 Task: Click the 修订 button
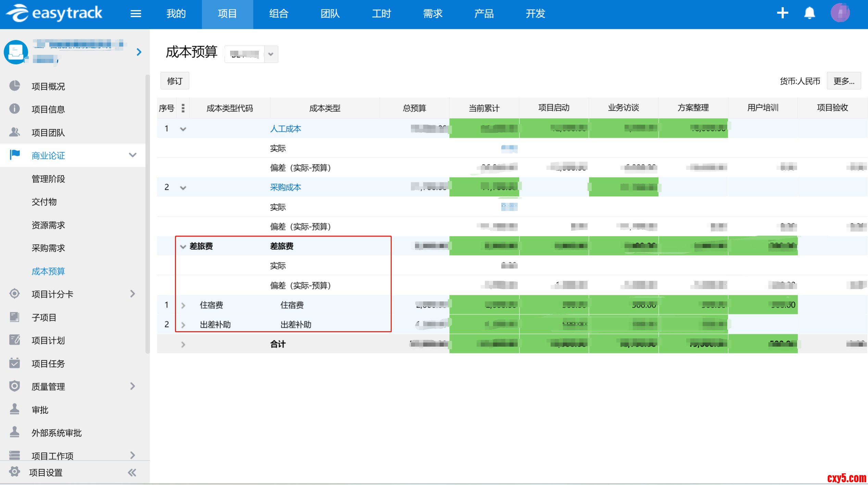(x=175, y=81)
